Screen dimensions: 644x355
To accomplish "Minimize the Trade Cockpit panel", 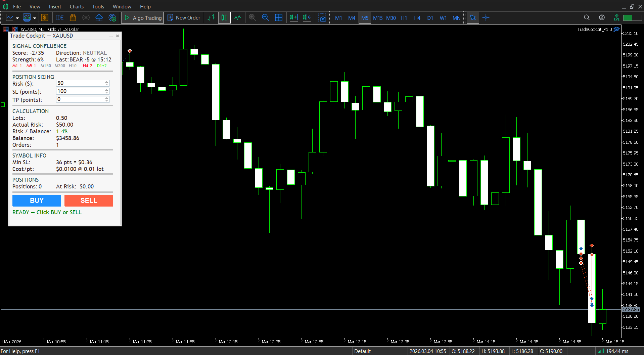I will (x=111, y=36).
